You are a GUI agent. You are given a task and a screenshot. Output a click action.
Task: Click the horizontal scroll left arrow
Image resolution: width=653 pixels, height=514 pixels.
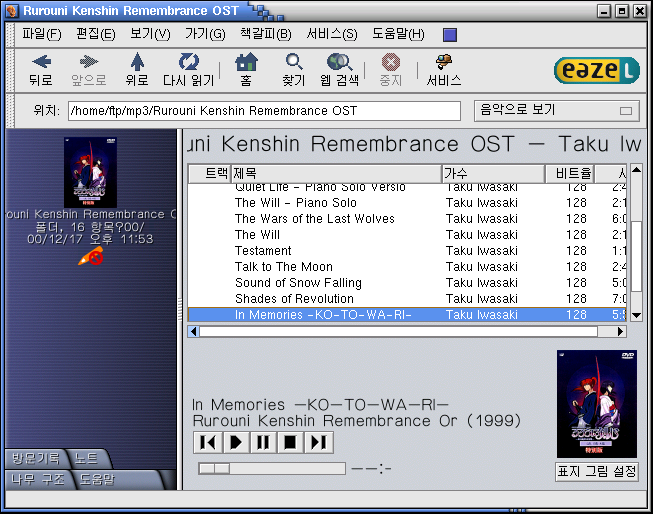[x=194, y=332]
